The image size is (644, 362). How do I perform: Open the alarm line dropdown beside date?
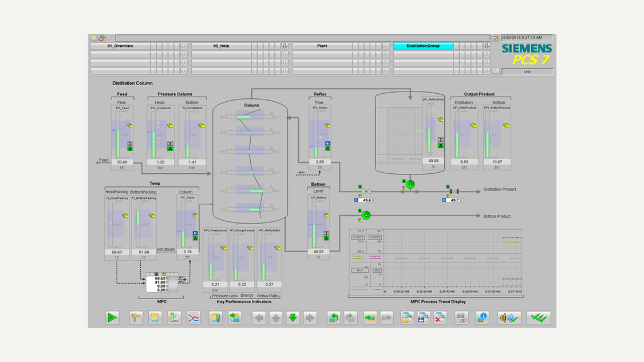(495, 38)
